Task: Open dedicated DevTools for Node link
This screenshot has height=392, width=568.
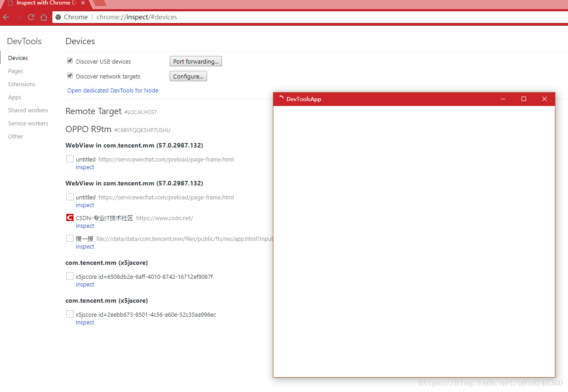Action: (113, 91)
